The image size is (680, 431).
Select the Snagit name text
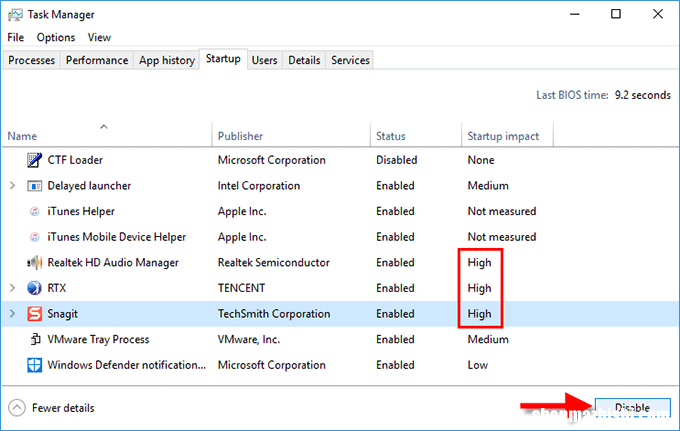point(62,314)
